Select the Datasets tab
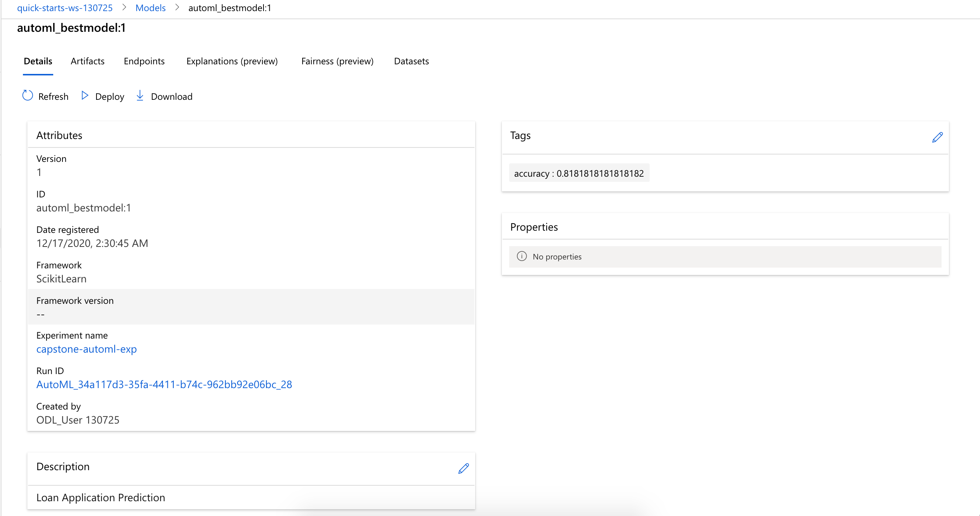This screenshot has width=980, height=516. 411,61
